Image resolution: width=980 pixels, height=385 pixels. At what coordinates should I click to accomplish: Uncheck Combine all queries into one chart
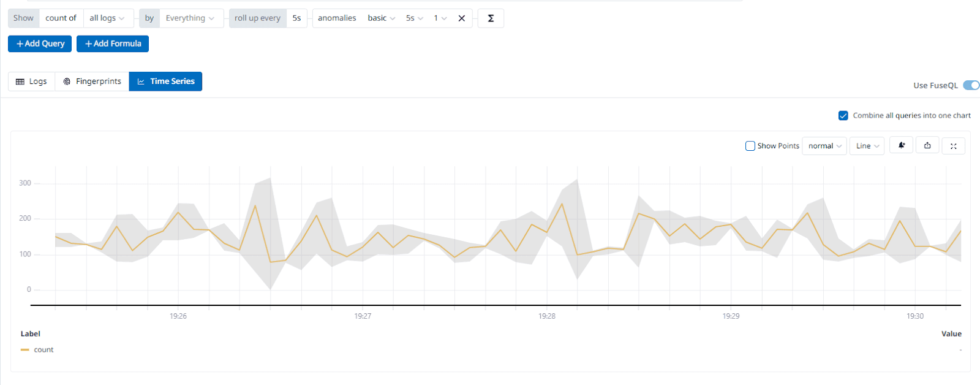click(x=843, y=115)
